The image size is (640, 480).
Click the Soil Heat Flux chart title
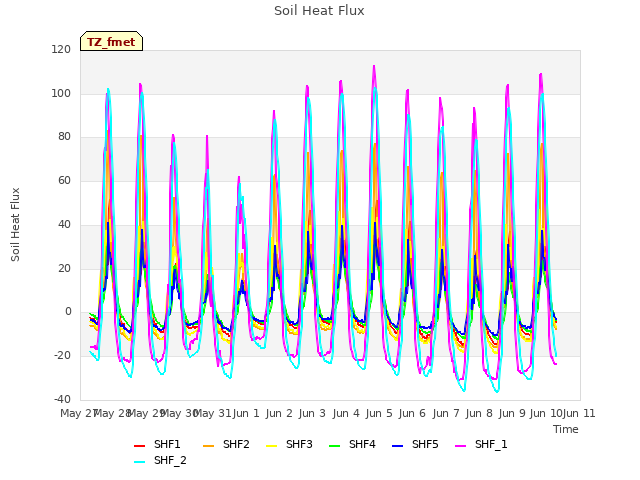click(319, 11)
